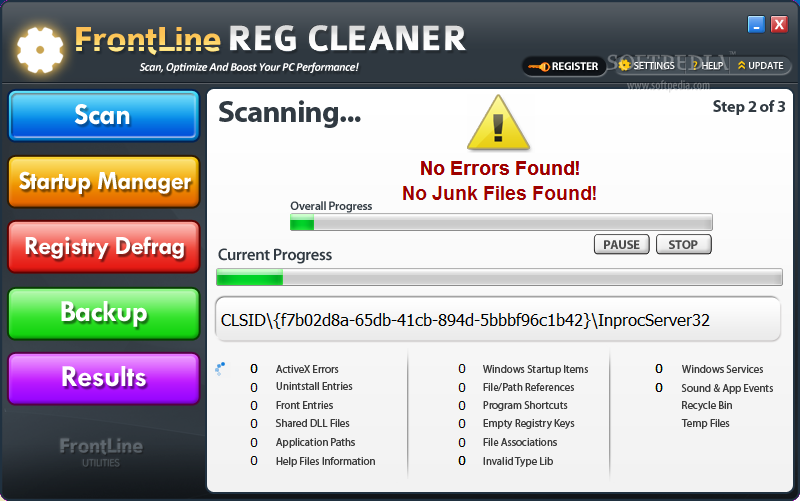Screen dimensions: 800x501
Task: Select the Shared DLL Files row
Action: pos(312,423)
